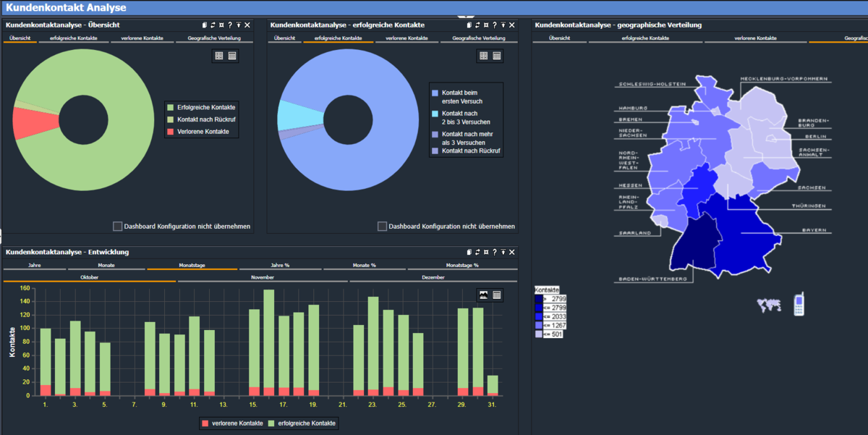Switch Entwicklung chart to Monate % tab
This screenshot has height=435, width=868.
pyautogui.click(x=364, y=266)
